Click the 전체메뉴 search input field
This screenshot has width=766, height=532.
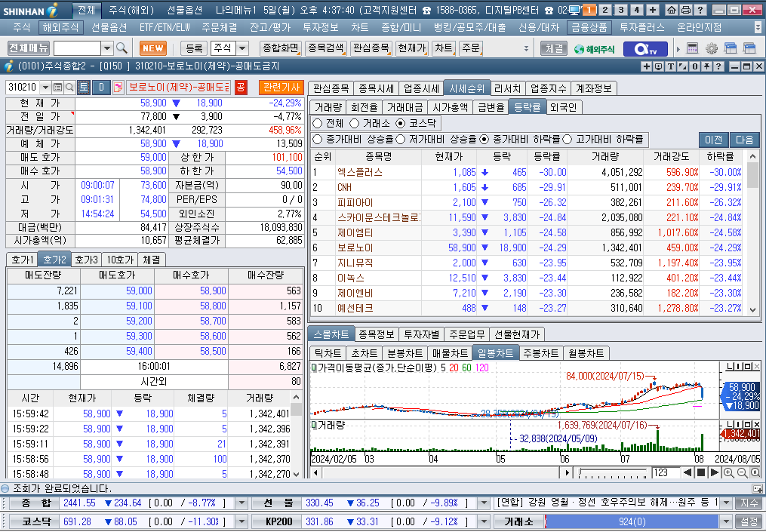coord(78,48)
